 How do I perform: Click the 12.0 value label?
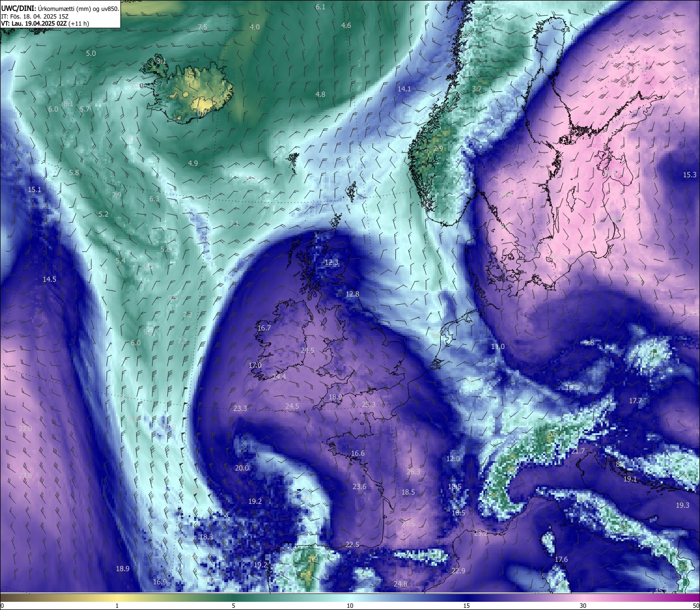(453, 458)
